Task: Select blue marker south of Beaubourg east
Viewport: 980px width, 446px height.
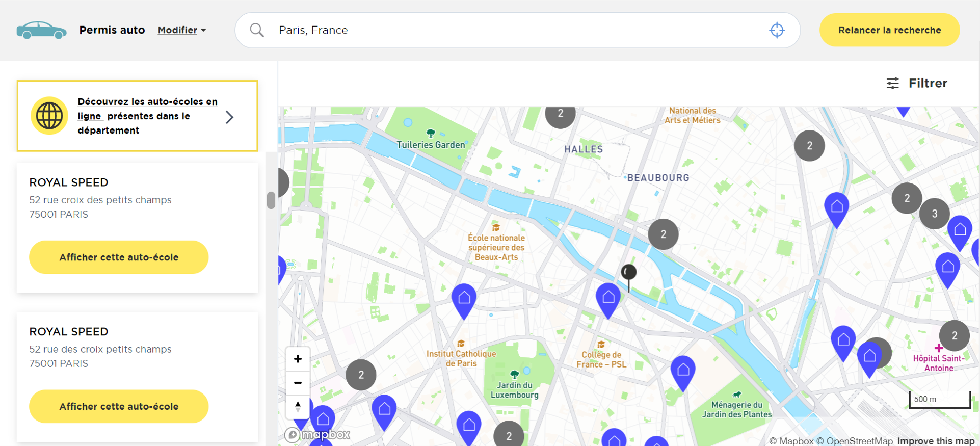Action: (x=837, y=209)
